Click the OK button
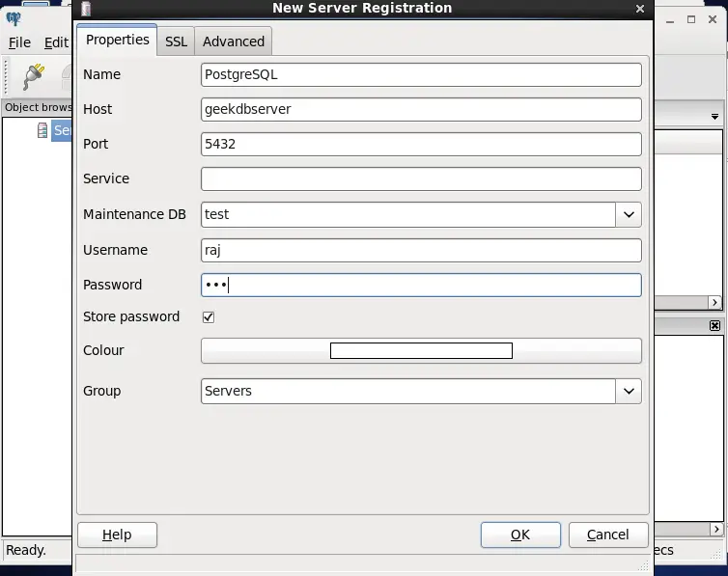This screenshot has width=728, height=576. [520, 535]
